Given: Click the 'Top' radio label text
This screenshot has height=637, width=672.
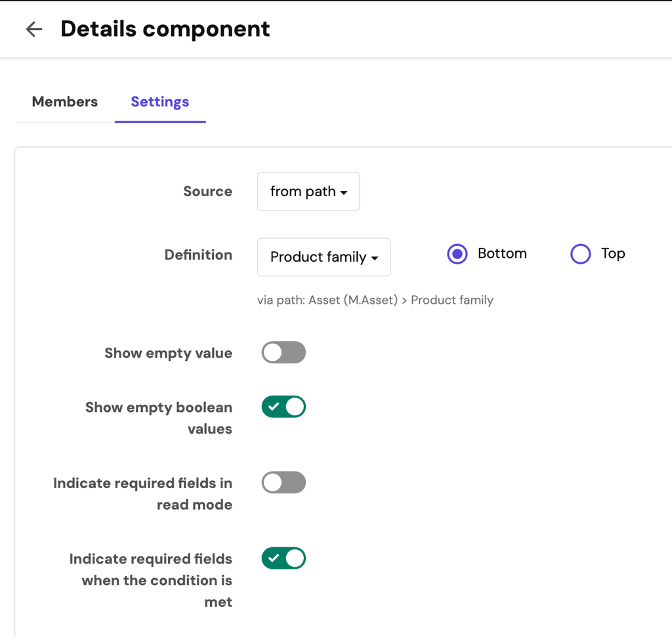Looking at the screenshot, I should [613, 254].
